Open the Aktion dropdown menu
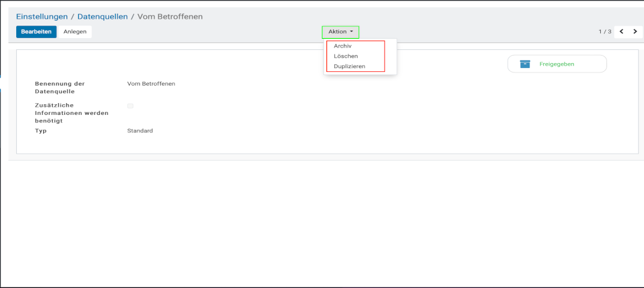The height and width of the screenshot is (288, 644). tap(340, 32)
